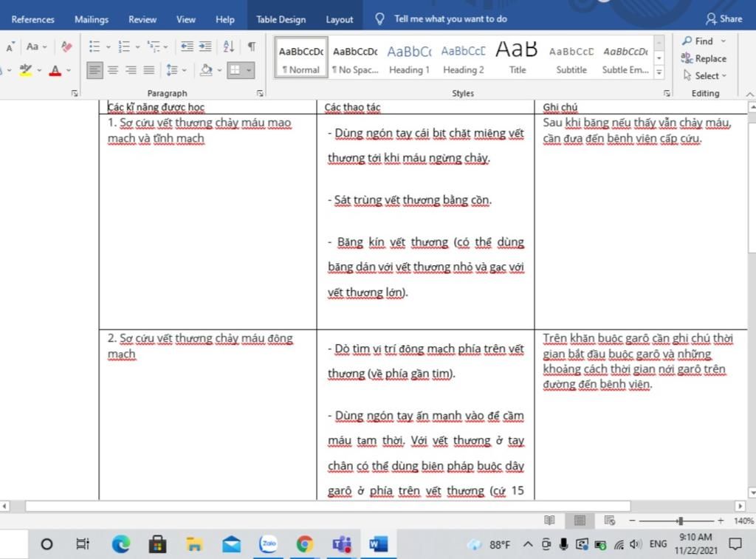Apply the Heading 1 style
756x559 pixels.
coord(409,58)
